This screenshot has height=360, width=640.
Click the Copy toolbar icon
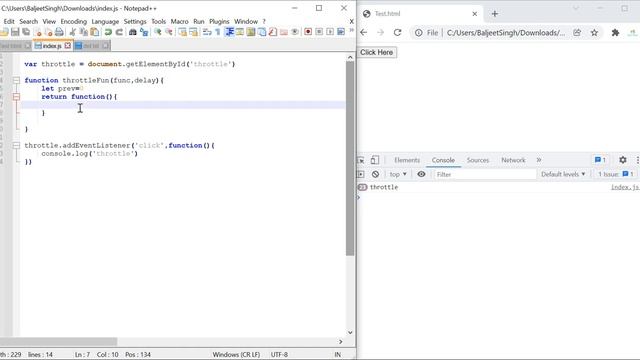click(84, 32)
